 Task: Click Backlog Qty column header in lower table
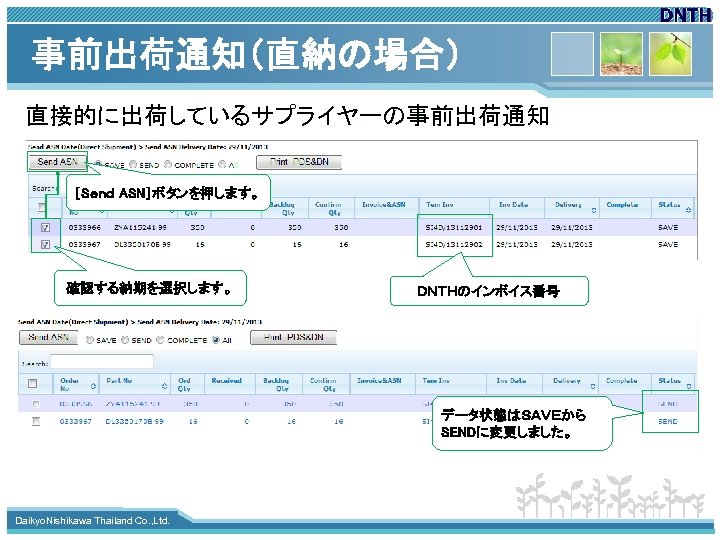click(x=276, y=384)
